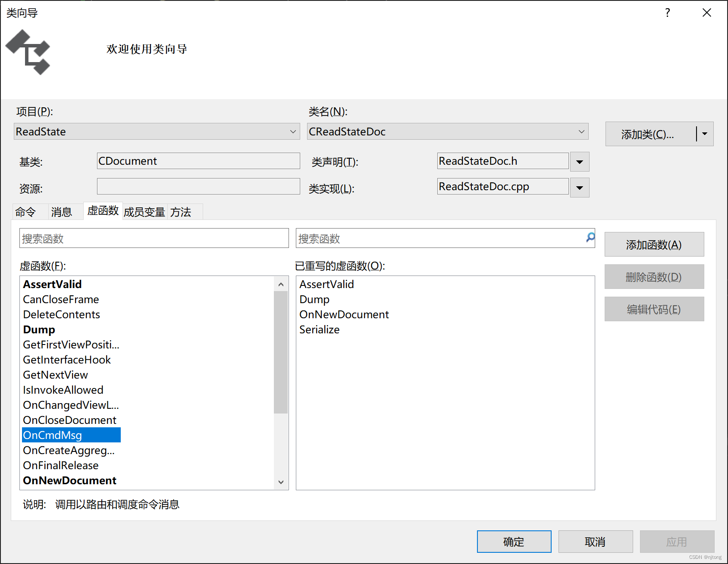This screenshot has height=564, width=728.
Task: Click the 资源 input field
Action: [x=198, y=186]
